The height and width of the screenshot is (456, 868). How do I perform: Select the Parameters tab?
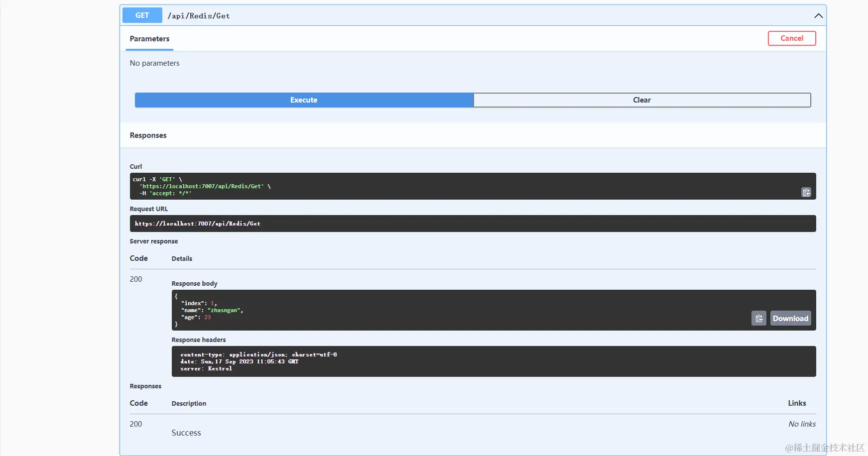pyautogui.click(x=149, y=39)
